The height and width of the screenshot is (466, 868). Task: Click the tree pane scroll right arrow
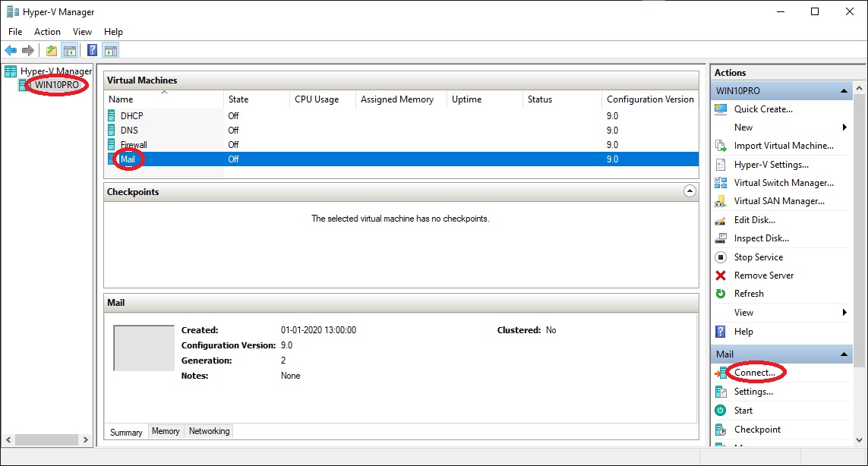[85, 440]
